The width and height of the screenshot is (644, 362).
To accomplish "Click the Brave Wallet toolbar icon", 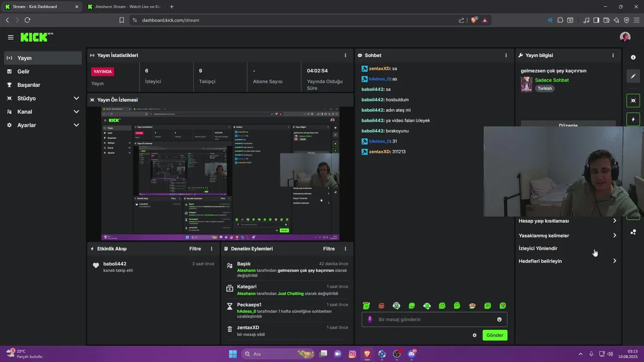I will tap(606, 20).
